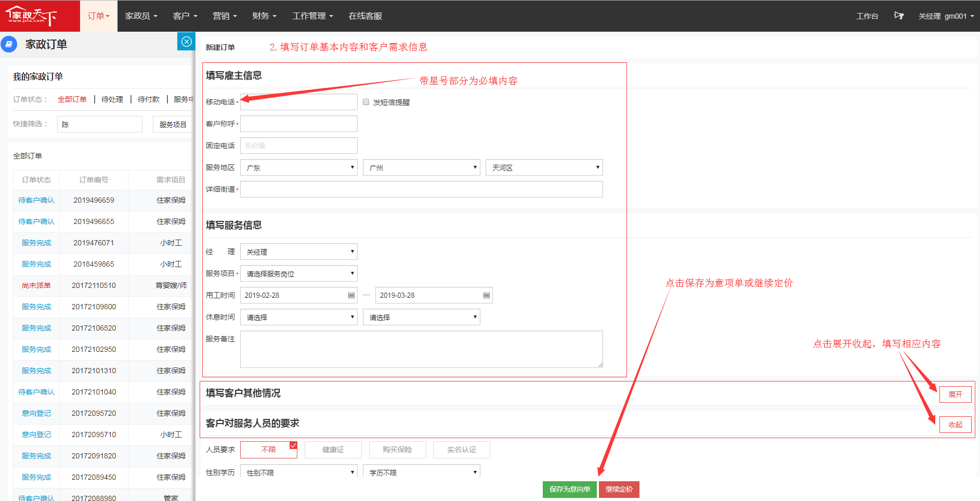This screenshot has height=501, width=980.
Task: Open the 客户 menu
Action: pyautogui.click(x=185, y=16)
